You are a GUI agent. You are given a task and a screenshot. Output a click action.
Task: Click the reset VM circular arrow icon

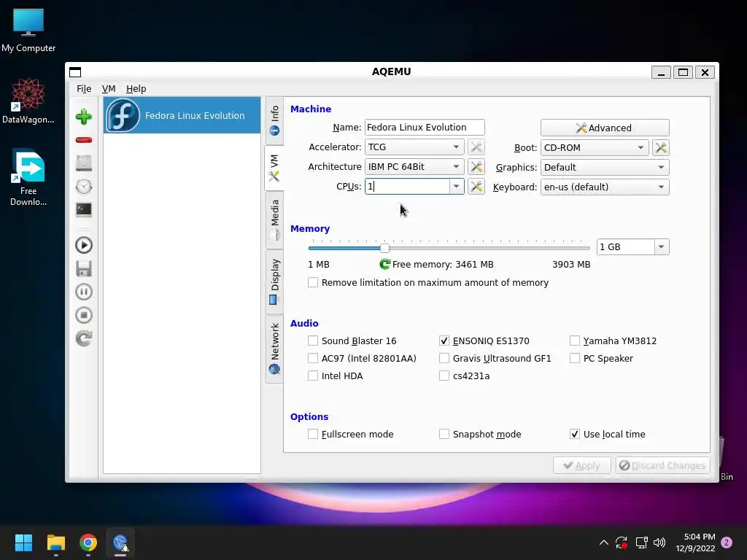click(x=84, y=338)
